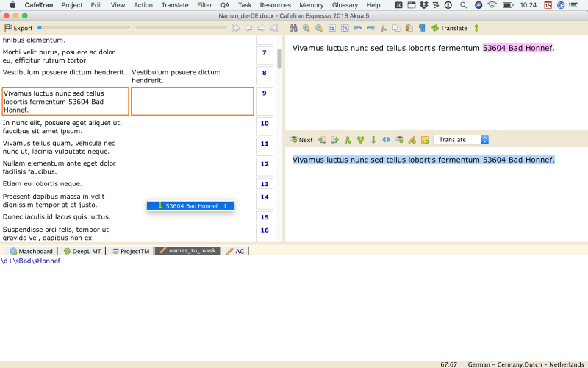Click source text 'Donec iaculis id lacus quis luctus.'

pyautogui.click(x=57, y=216)
